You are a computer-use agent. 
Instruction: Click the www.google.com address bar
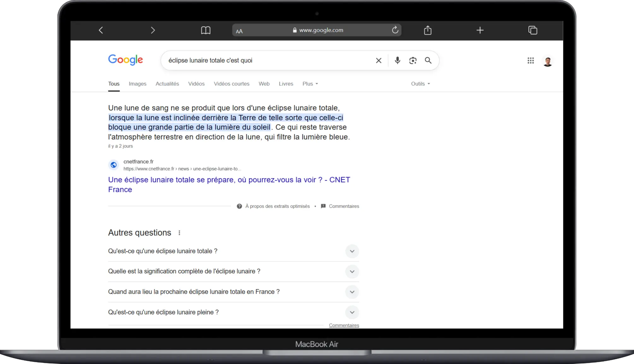(x=317, y=30)
